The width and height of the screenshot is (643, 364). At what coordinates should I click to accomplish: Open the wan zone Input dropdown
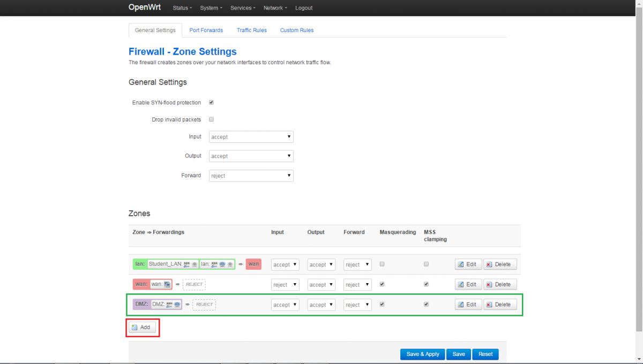pos(285,285)
